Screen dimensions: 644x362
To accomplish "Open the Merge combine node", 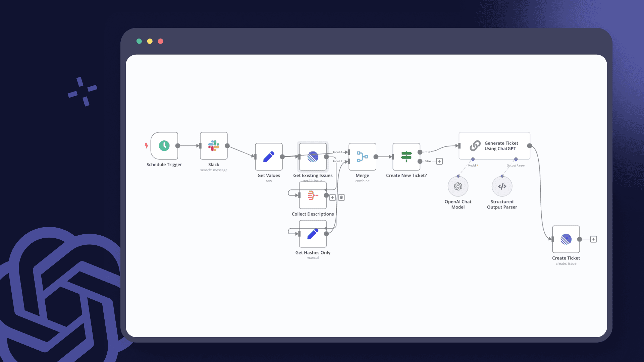I will (362, 157).
